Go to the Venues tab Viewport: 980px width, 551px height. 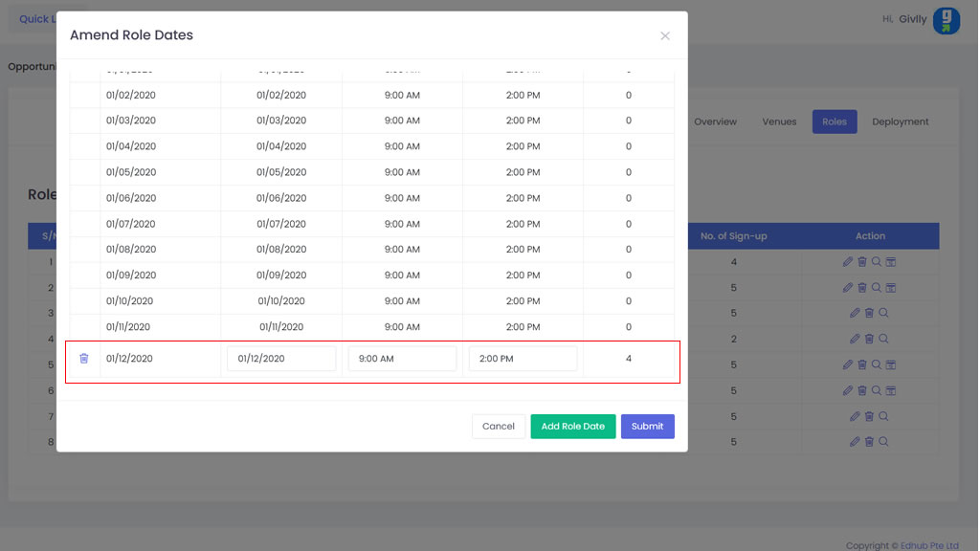(779, 121)
